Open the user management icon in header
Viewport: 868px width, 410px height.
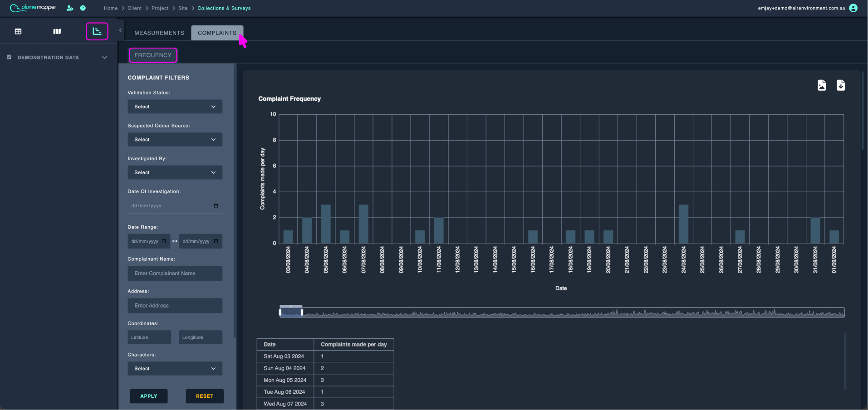(x=70, y=8)
